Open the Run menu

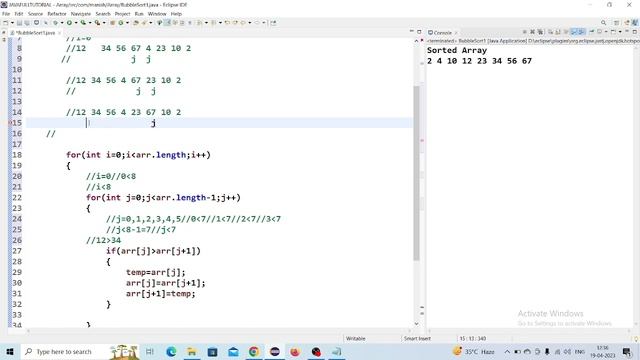(x=139, y=14)
